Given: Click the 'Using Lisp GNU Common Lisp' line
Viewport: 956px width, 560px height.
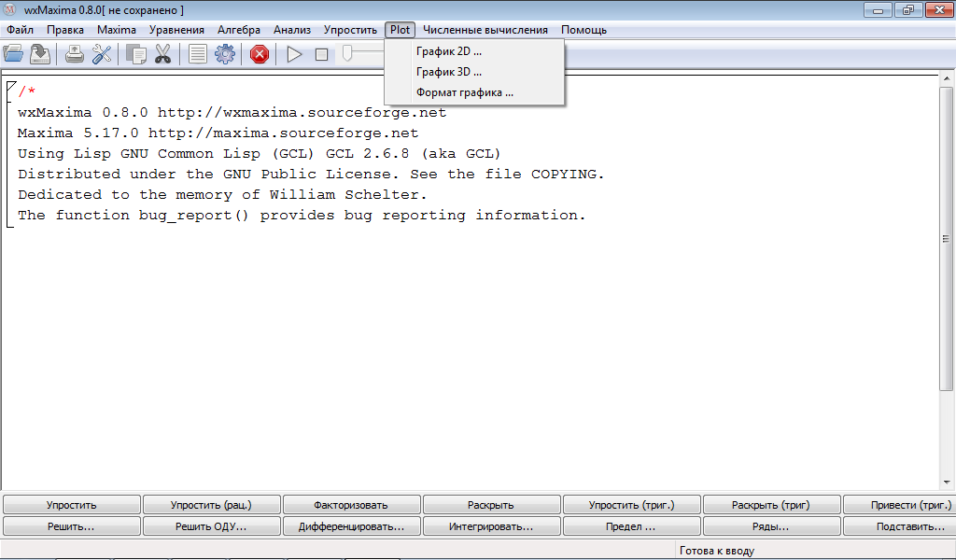Looking at the screenshot, I should (260, 154).
